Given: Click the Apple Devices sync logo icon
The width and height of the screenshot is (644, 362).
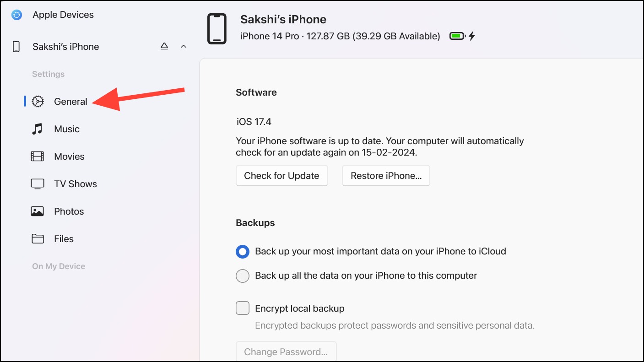Looking at the screenshot, I should coord(16,15).
